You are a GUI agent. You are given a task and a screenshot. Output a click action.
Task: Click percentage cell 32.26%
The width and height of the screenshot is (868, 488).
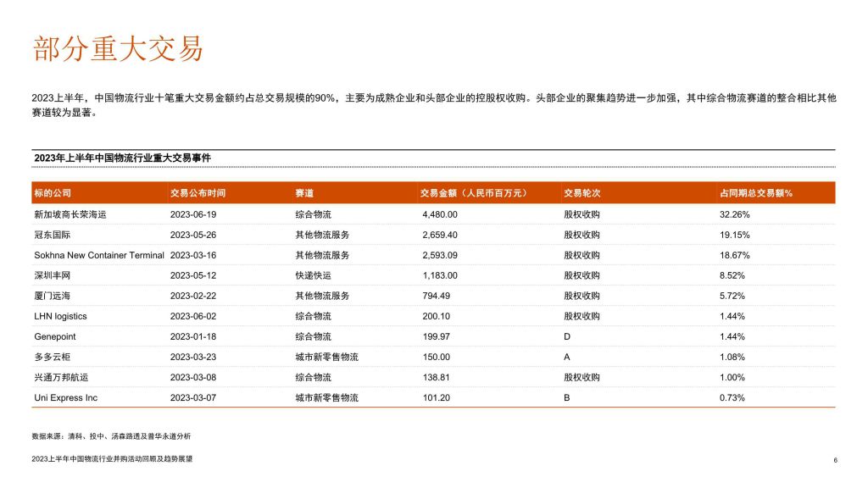(x=735, y=214)
